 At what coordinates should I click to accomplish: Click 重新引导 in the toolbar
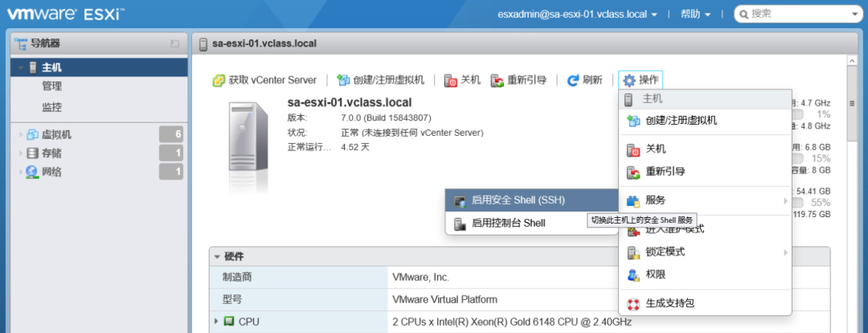click(x=519, y=80)
